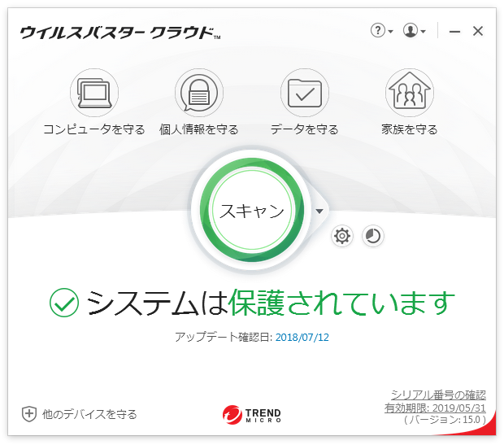Open the データを守る data folder icon
Screen dimensions: 504x445
point(304,93)
